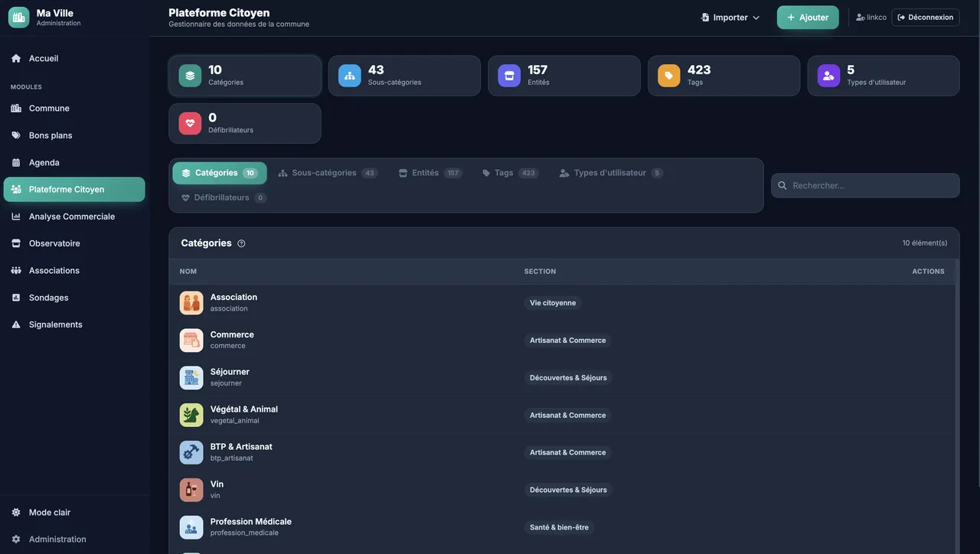
Task: Click Séjourner row's Découvertes & Séjours badge
Action: [568, 378]
